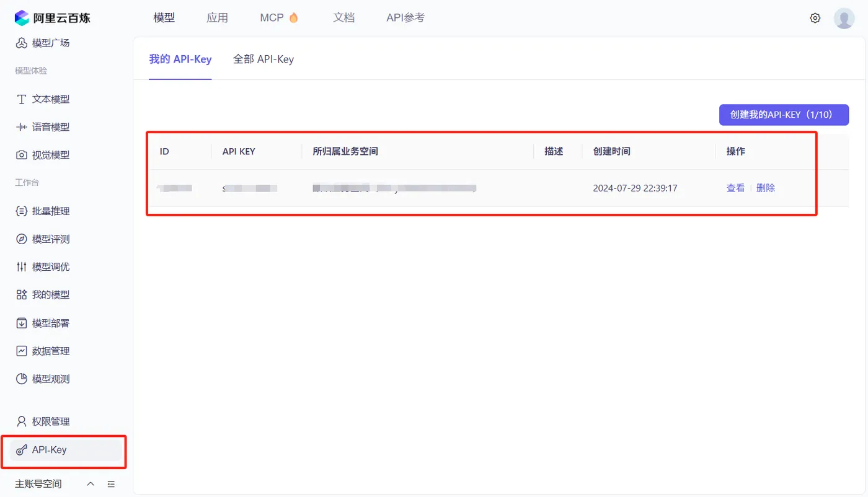The image size is (868, 497).
Task: Open settings via the gear icon
Action: coord(815,18)
